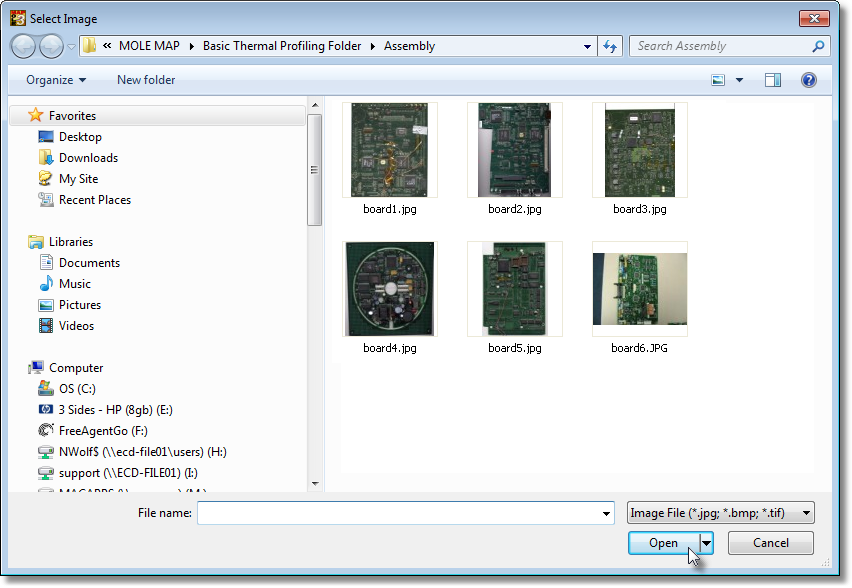
Task: Select board1.jpg thumbnail
Action: 390,150
